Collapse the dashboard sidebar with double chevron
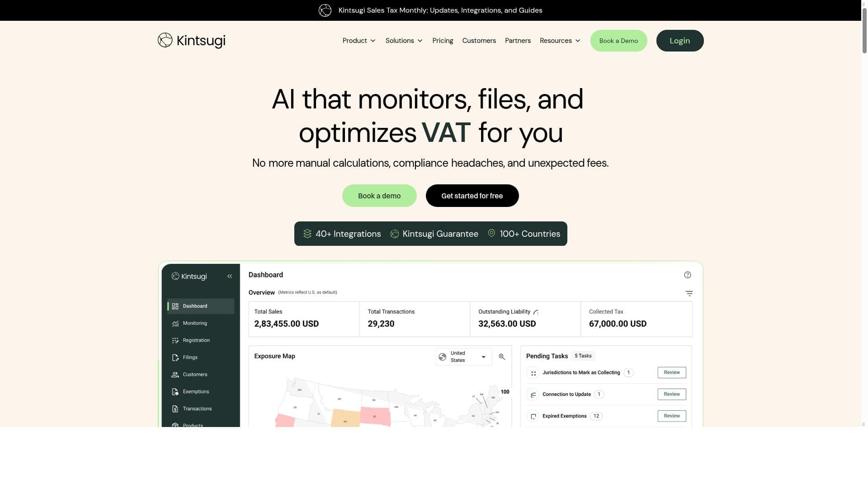This screenshot has height=488, width=868. (230, 276)
